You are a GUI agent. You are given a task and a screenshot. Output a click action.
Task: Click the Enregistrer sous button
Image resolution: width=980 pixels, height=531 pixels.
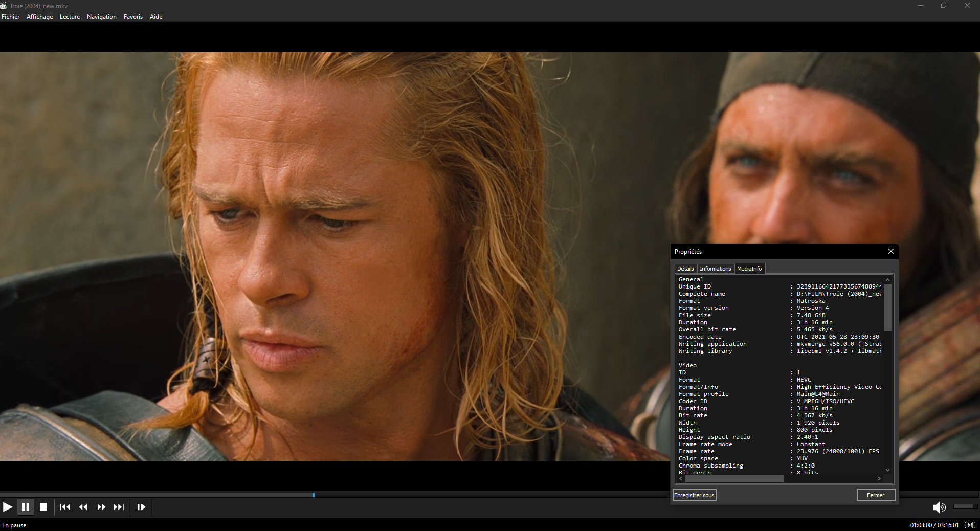(x=694, y=495)
